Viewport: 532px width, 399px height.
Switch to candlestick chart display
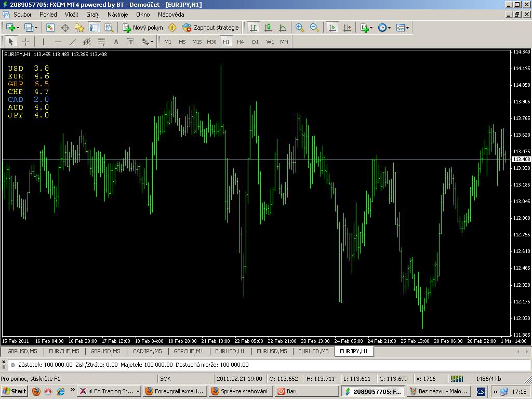[x=268, y=28]
